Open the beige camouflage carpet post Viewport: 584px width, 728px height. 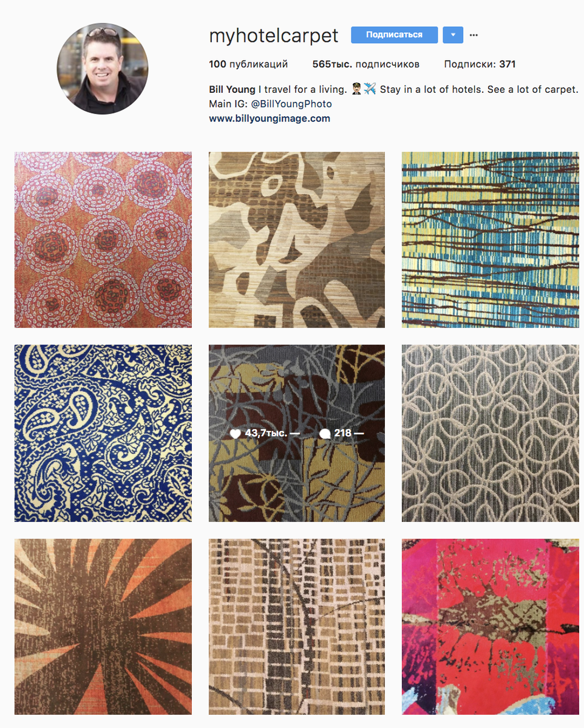(x=297, y=240)
